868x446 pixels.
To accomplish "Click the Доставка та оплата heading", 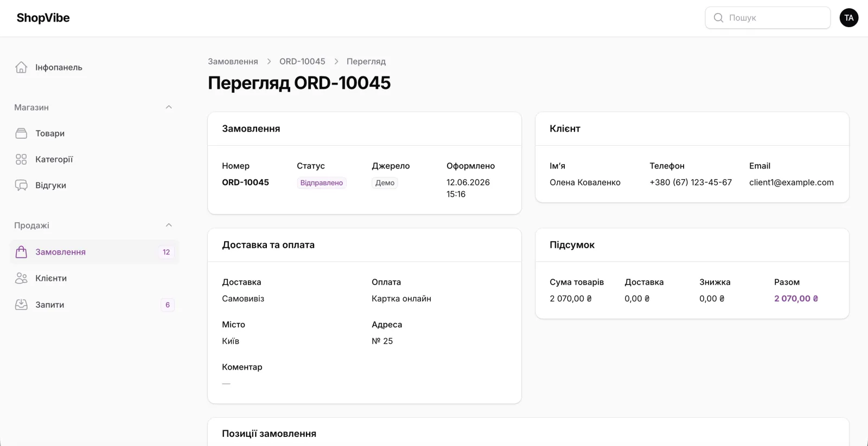I will [x=268, y=245].
